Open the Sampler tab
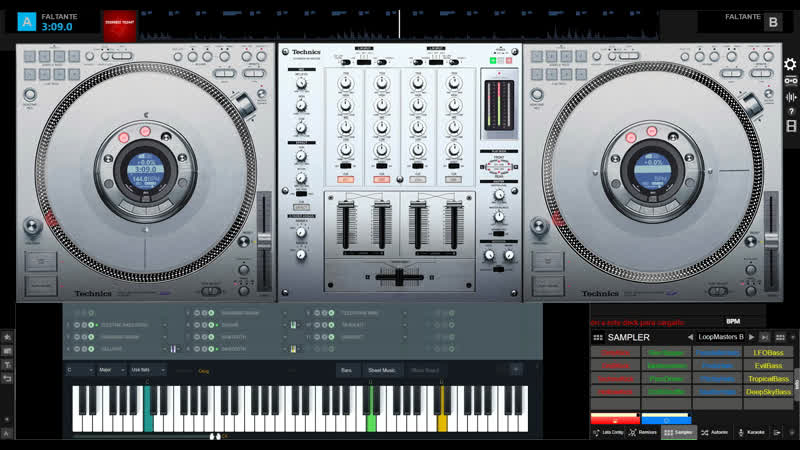 [x=679, y=433]
